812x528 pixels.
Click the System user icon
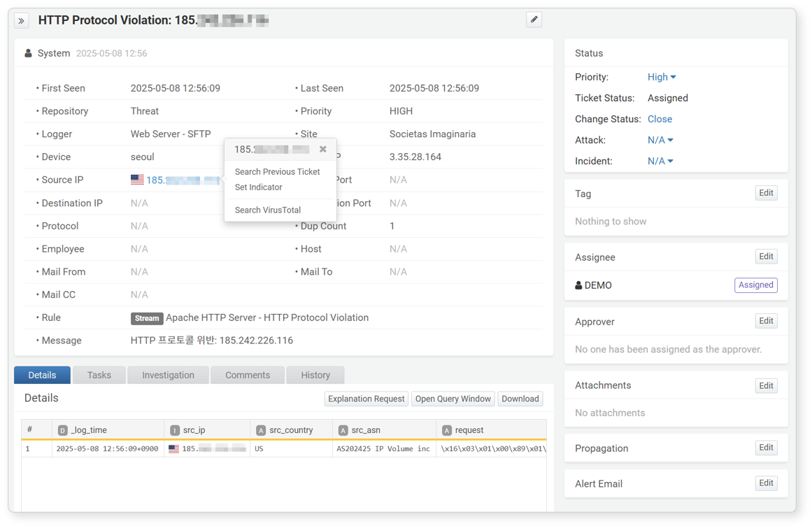click(29, 53)
